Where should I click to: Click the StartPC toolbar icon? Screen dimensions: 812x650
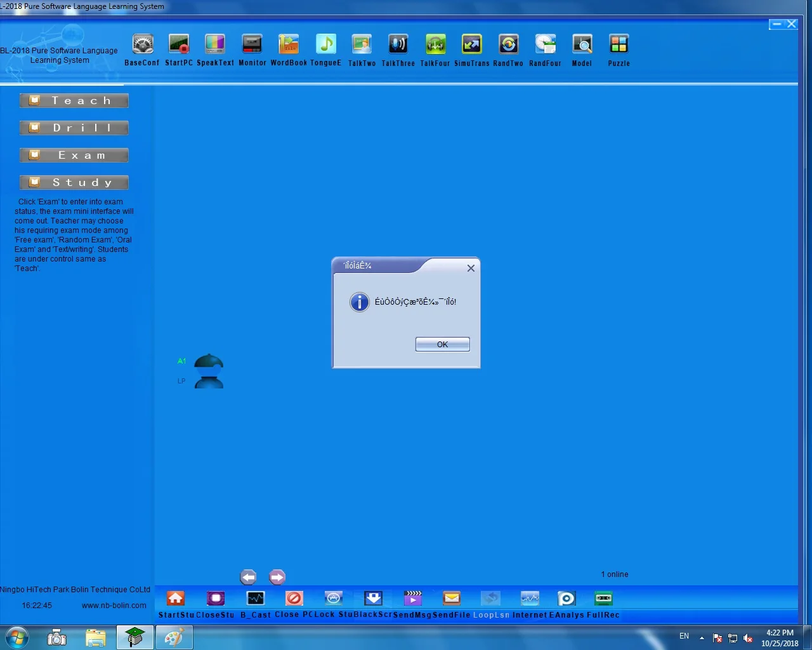click(x=179, y=45)
